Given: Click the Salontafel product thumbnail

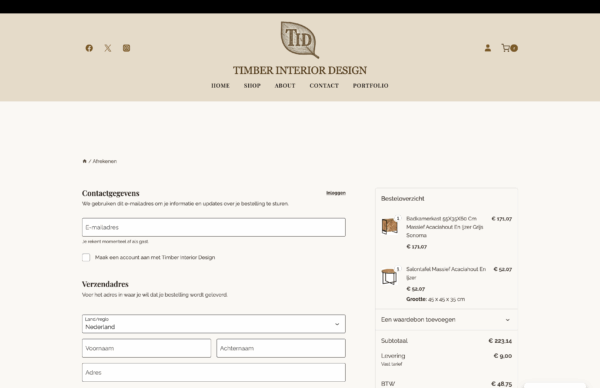Looking at the screenshot, I should pyautogui.click(x=389, y=276).
